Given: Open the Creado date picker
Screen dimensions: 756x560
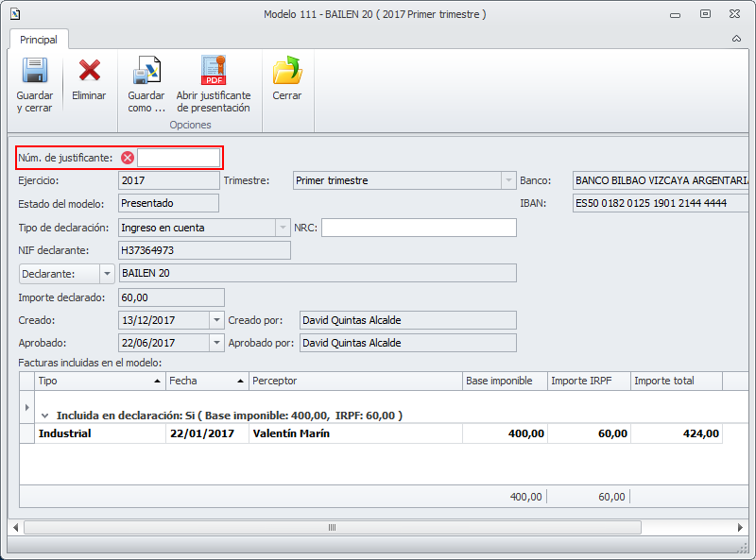Looking at the screenshot, I should tap(216, 321).
